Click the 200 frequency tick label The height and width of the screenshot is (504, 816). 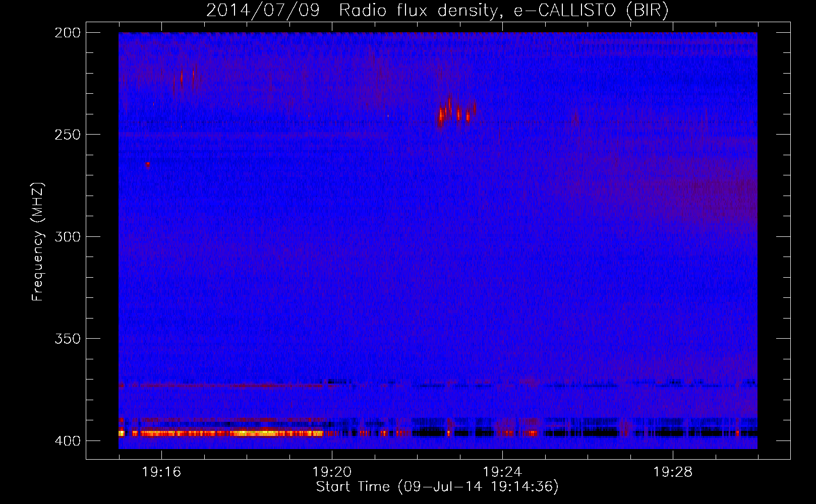68,33
